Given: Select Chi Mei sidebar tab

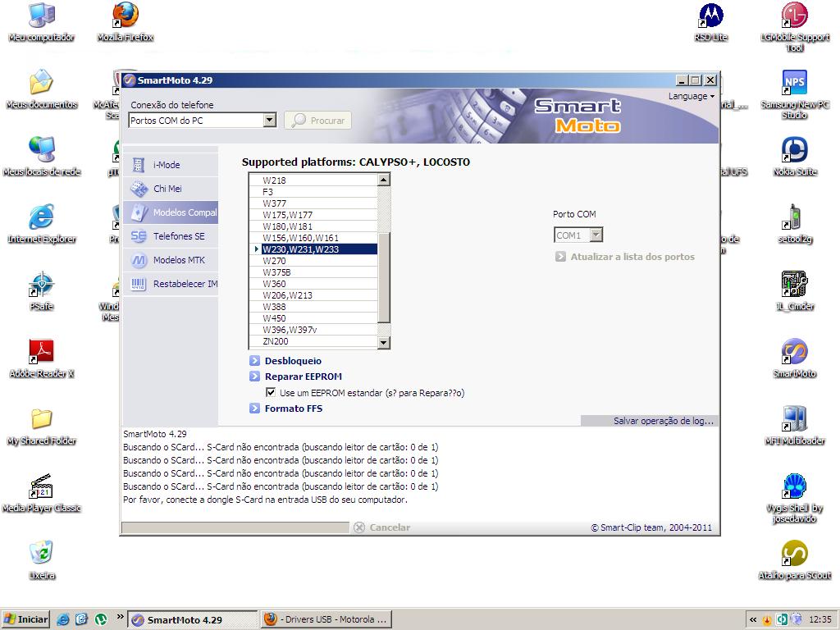Looking at the screenshot, I should pos(171,189).
